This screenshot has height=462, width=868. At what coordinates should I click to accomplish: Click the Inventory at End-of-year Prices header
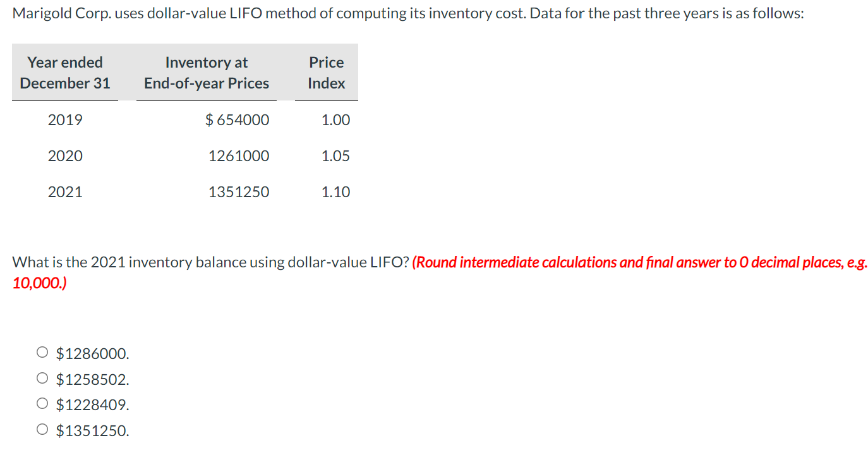206,73
